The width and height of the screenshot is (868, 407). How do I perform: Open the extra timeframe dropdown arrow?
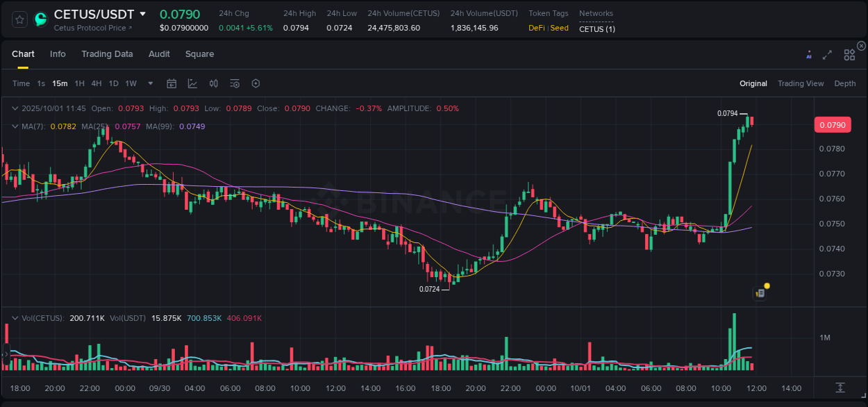click(149, 83)
